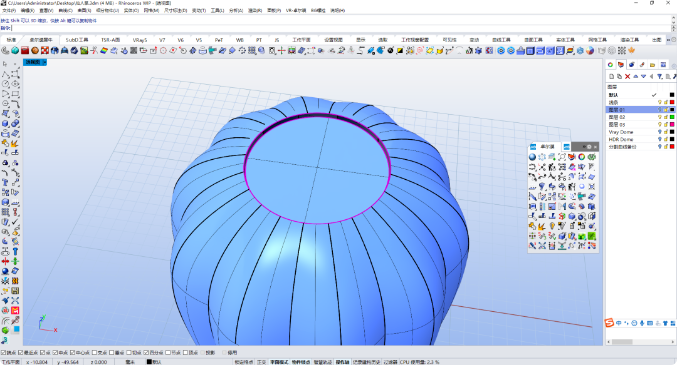
Task: Click the red Move arrows tool icon
Action: coord(5,261)
